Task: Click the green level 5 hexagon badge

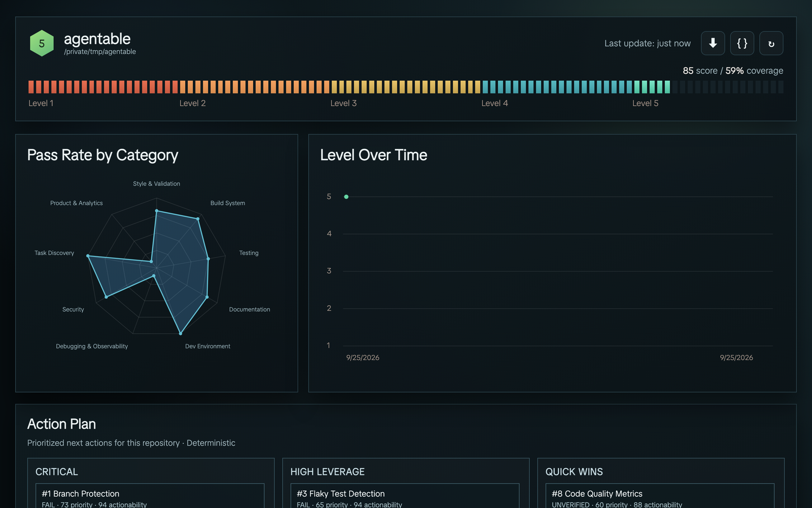Action: pos(42,43)
